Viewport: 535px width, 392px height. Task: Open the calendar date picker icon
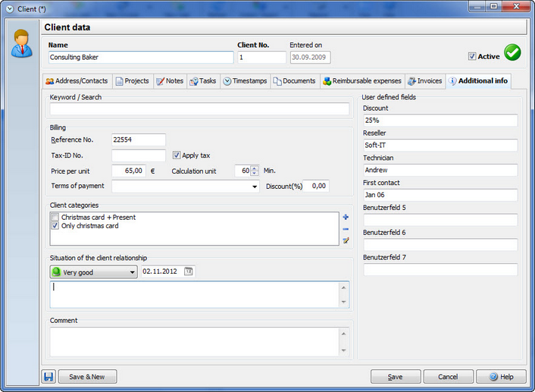(189, 271)
